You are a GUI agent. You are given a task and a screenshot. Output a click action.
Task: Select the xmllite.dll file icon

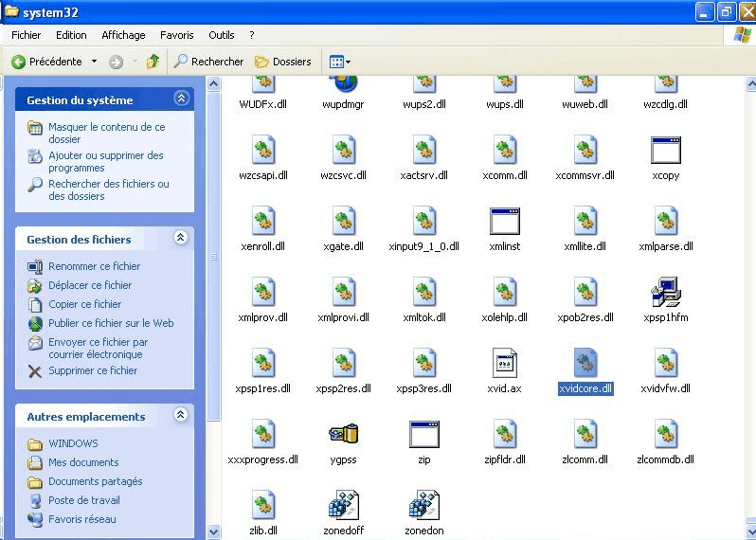tap(585, 221)
